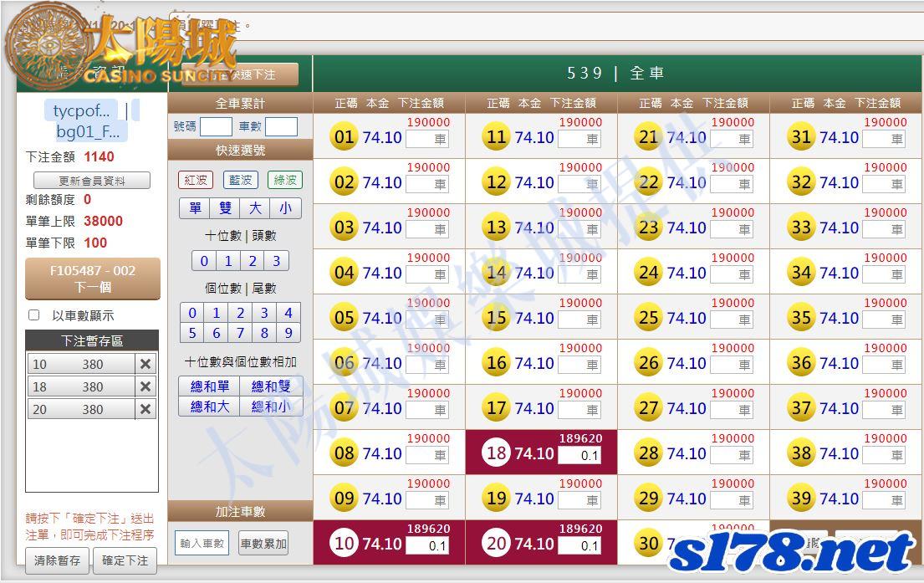Viewport: 924px width, 583px height.
Task: Select 總和大 sum big option
Action: click(209, 407)
